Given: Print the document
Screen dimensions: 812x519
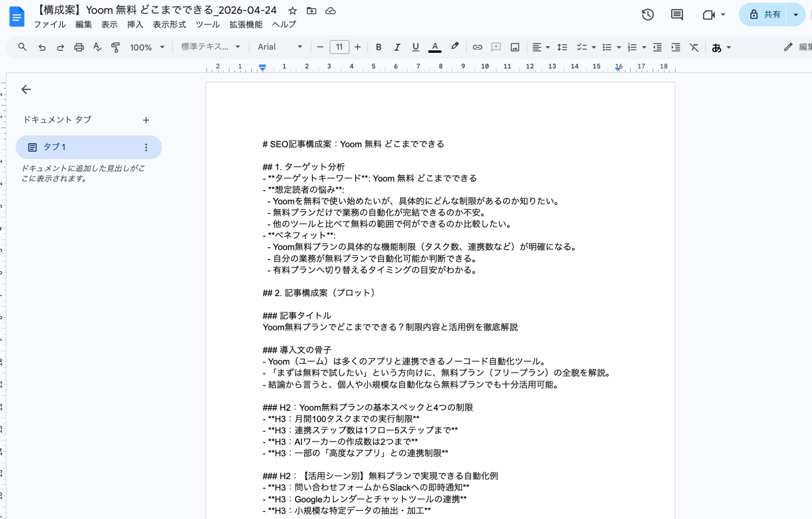Looking at the screenshot, I should click(79, 47).
